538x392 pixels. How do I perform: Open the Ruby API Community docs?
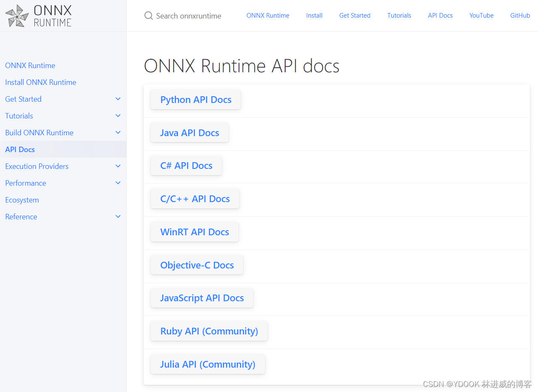tap(209, 331)
